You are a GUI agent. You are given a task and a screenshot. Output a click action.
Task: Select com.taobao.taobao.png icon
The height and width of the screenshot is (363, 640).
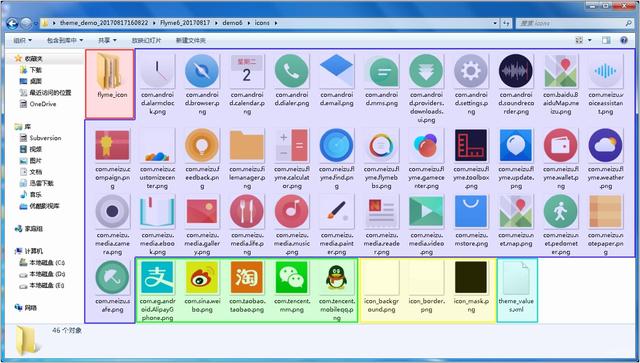247,278
